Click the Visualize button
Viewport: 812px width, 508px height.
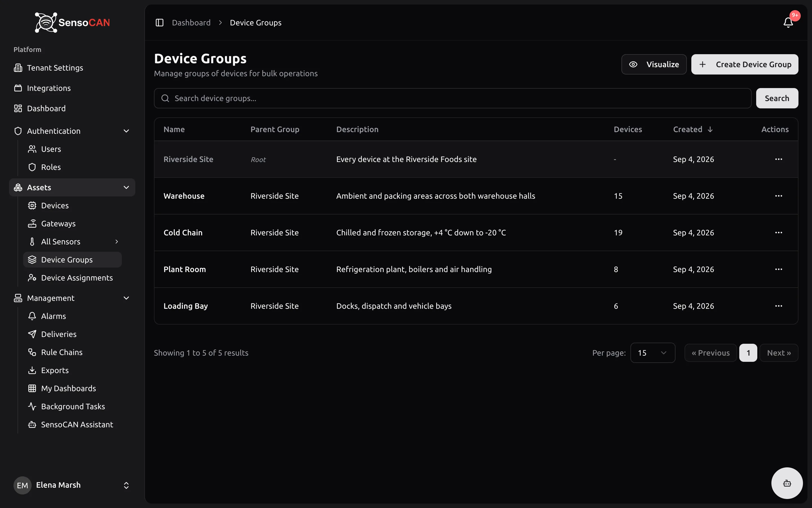pyautogui.click(x=654, y=65)
